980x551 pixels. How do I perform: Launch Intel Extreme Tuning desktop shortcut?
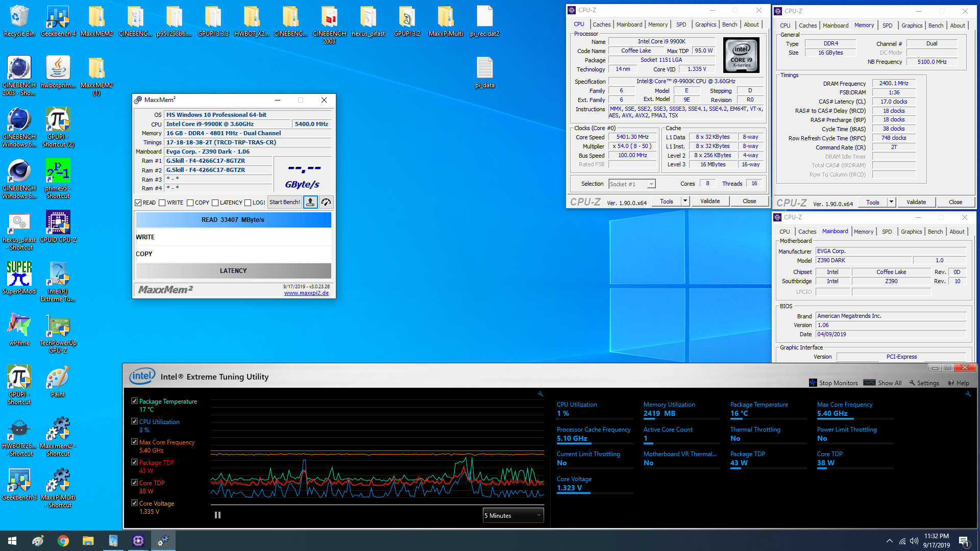[x=58, y=282]
